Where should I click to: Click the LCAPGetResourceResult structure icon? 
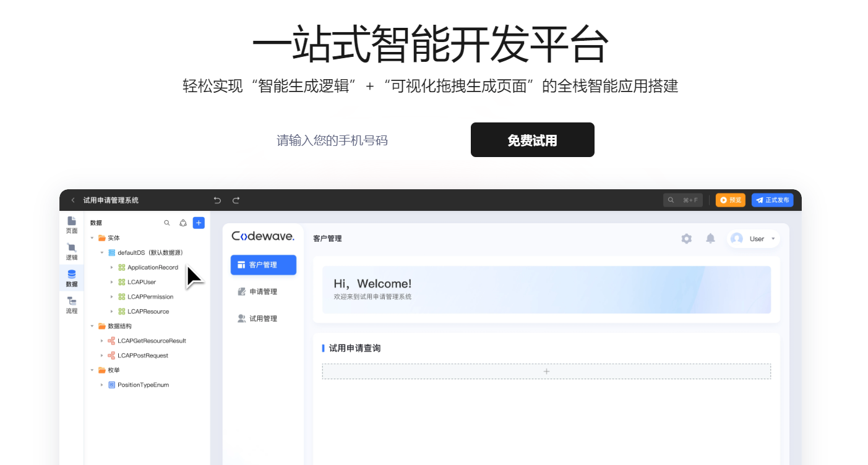111,341
